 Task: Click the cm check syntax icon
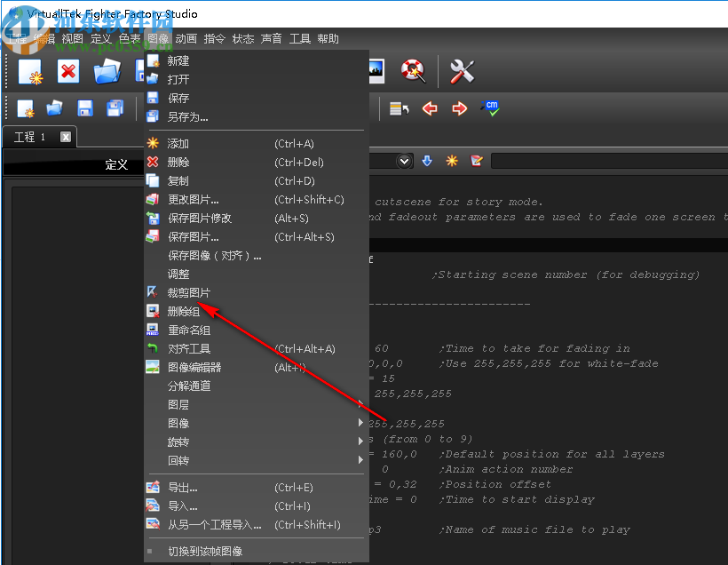pyautogui.click(x=491, y=107)
